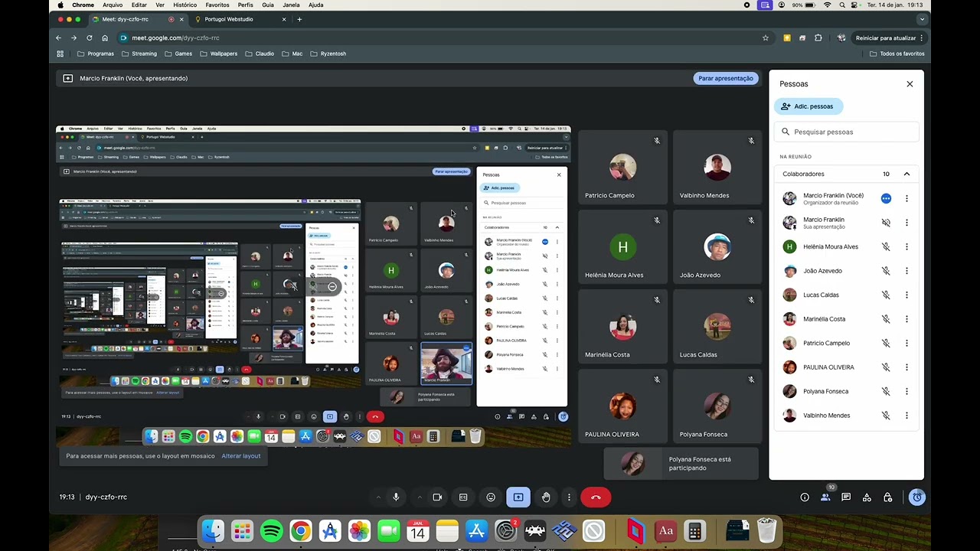Mute João Azevedo in people list
980x551 pixels.
click(886, 271)
